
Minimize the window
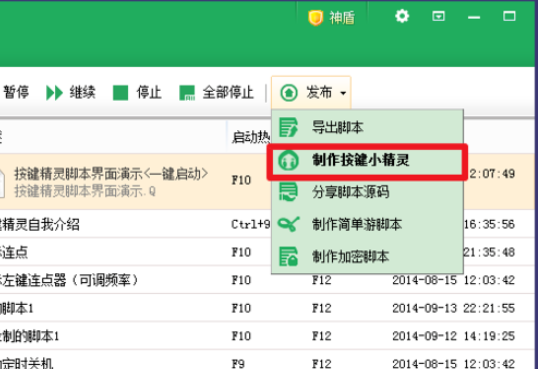pyautogui.click(x=474, y=17)
